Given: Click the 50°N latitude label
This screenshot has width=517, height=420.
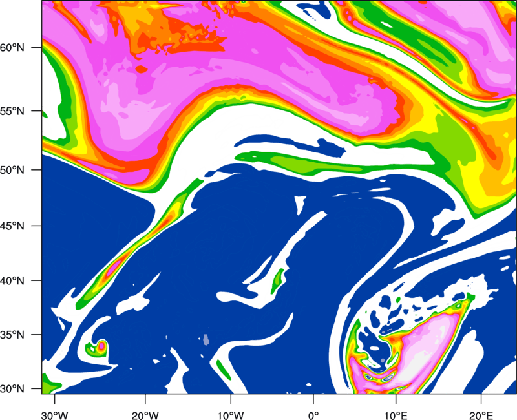Looking at the screenshot, I should (12, 170).
